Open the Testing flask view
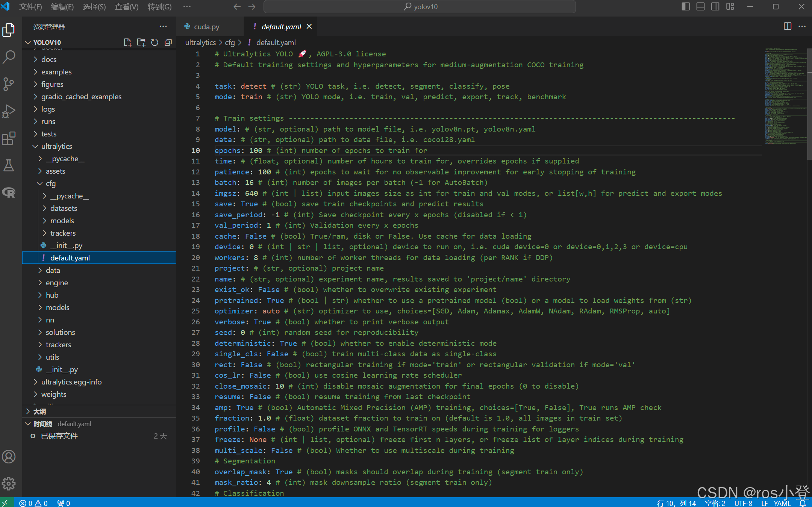This screenshot has width=812, height=507. click(9, 165)
